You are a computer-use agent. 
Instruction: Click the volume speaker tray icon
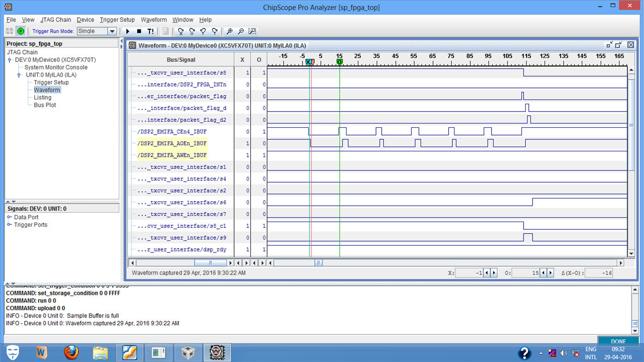click(564, 353)
